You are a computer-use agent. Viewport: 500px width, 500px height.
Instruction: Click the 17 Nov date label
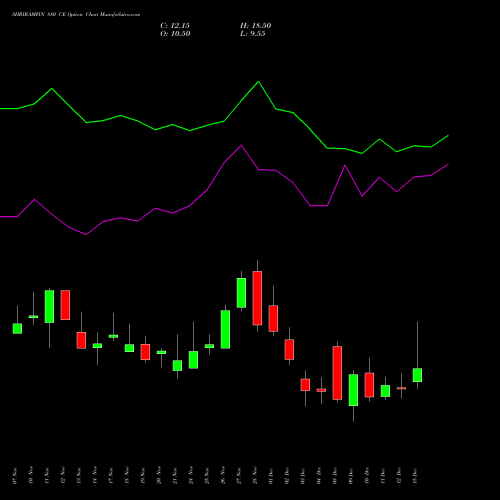pyautogui.click(x=111, y=475)
